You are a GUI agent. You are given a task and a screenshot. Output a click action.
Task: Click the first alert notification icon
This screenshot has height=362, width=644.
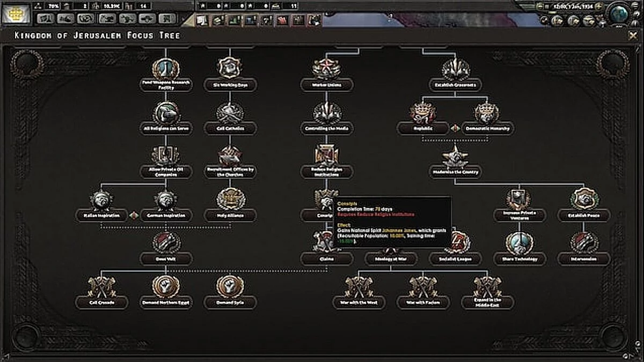[x=202, y=20]
